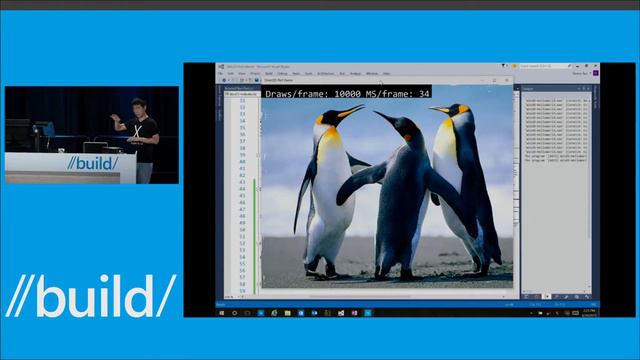
Task: Open File Explorer from the taskbar
Action: point(288,313)
